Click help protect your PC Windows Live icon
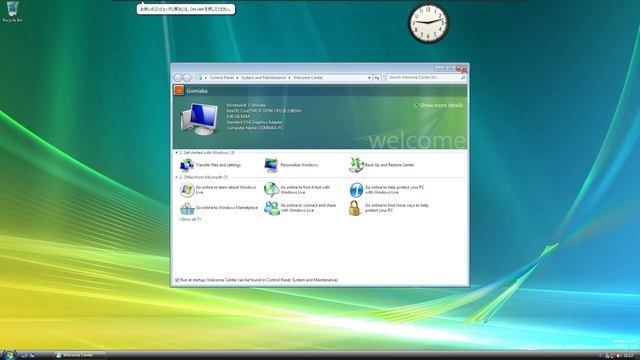The height and width of the screenshot is (360, 640). point(356,190)
